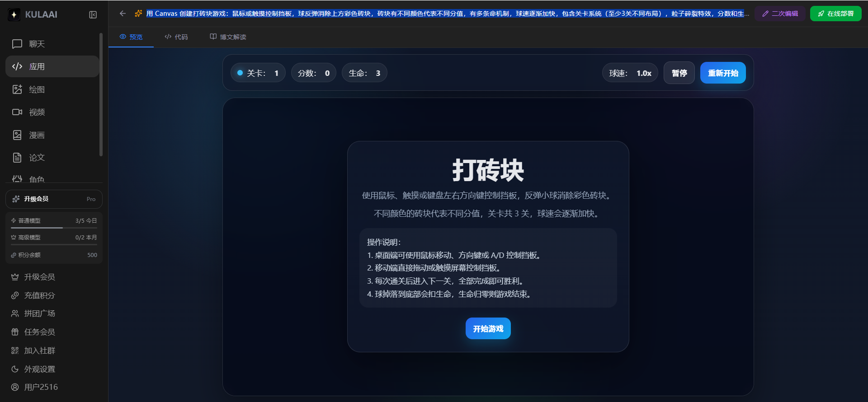Click the 普通模型 3/5 今日 quota text
868x402 pixels.
coord(54,221)
